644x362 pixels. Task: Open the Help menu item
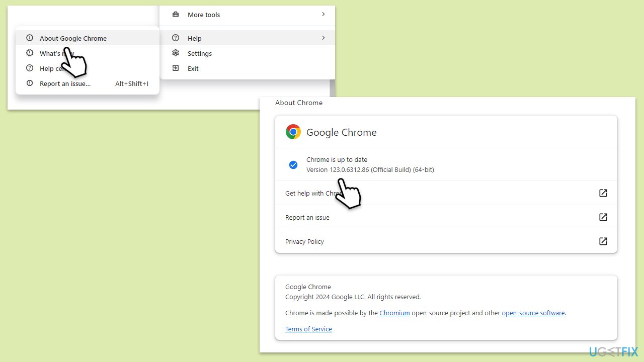pyautogui.click(x=247, y=38)
